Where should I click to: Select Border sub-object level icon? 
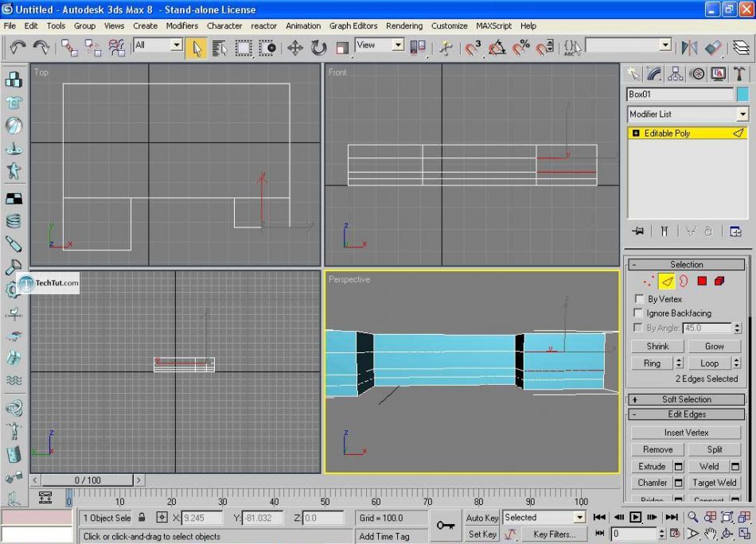(684, 281)
